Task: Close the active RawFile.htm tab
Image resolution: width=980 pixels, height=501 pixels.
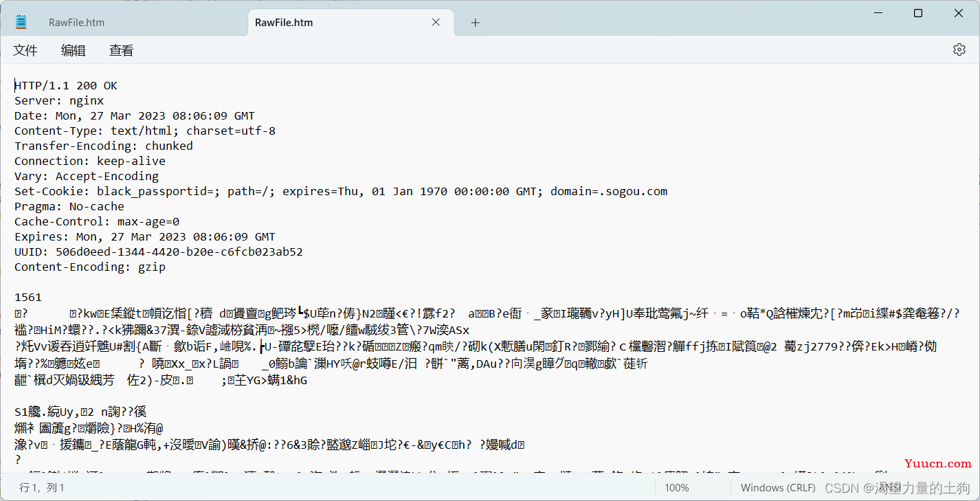Action: tap(436, 22)
